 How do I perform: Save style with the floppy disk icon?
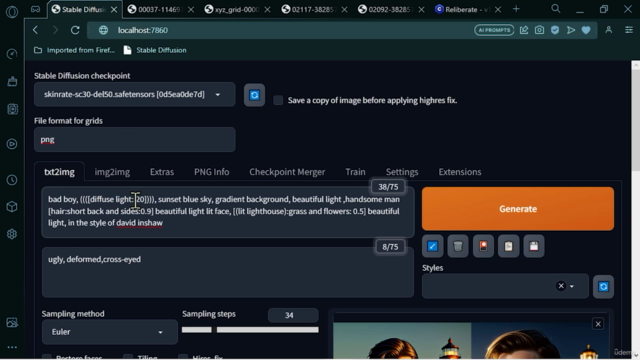[534, 246]
